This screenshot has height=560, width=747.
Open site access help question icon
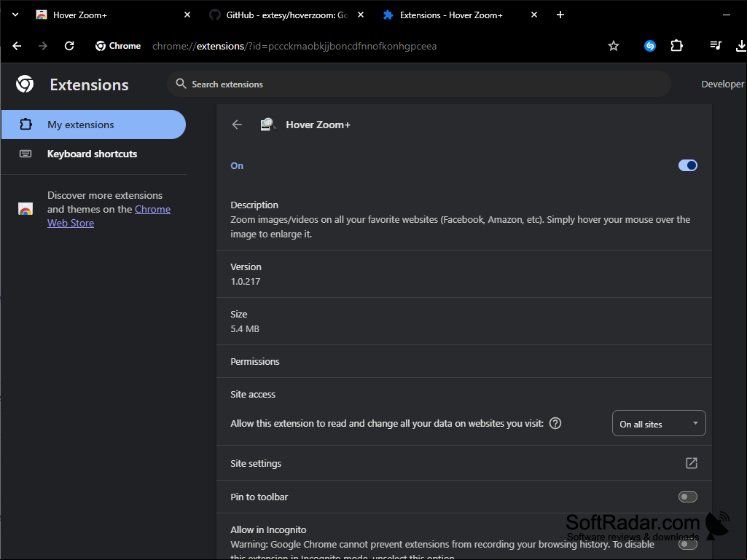click(555, 423)
